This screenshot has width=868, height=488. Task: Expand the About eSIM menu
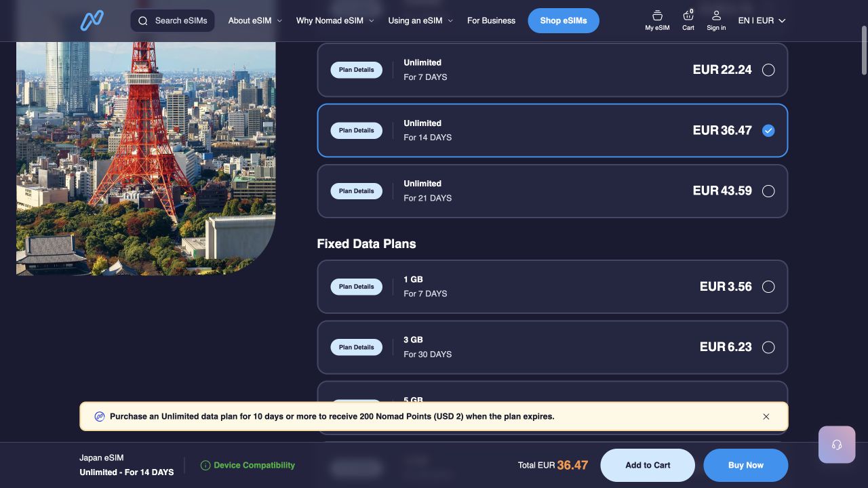coord(255,21)
